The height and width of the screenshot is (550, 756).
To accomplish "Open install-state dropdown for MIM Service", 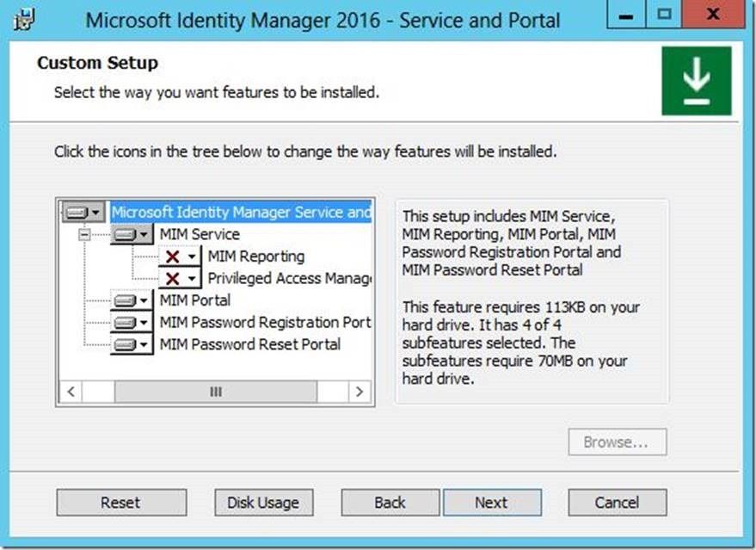I will click(132, 234).
